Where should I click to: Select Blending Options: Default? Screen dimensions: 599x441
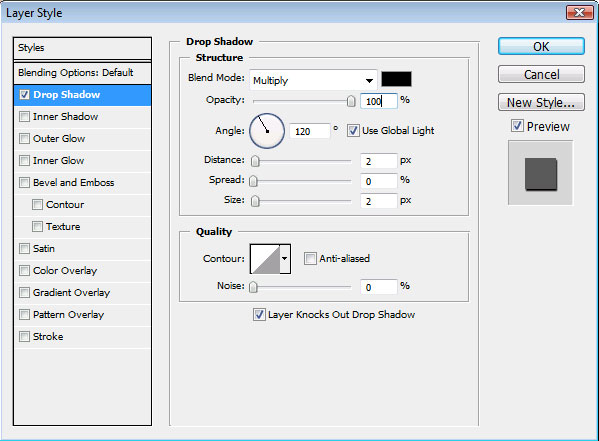pos(82,73)
